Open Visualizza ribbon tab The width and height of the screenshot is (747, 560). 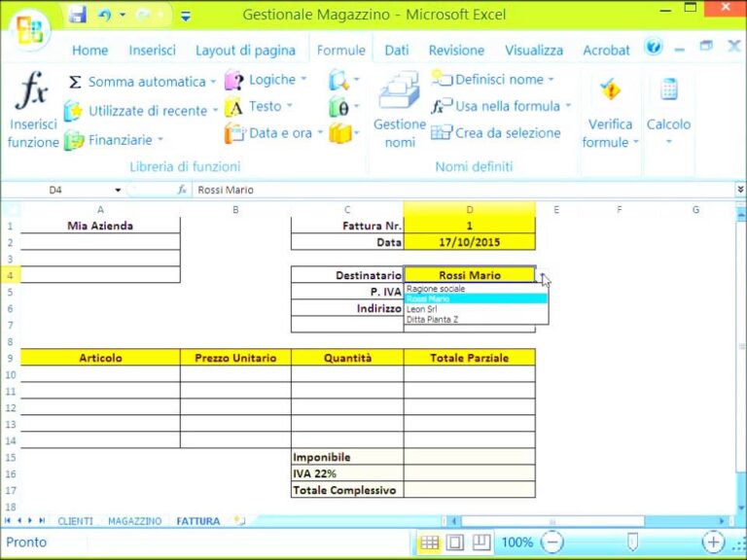[x=534, y=50]
